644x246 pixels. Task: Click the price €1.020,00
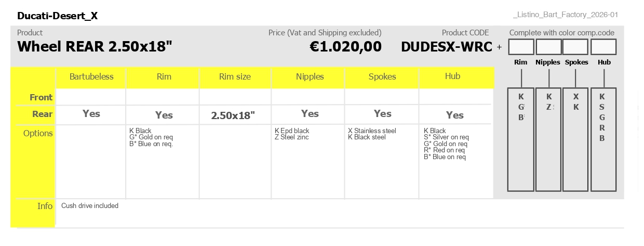[x=345, y=47]
